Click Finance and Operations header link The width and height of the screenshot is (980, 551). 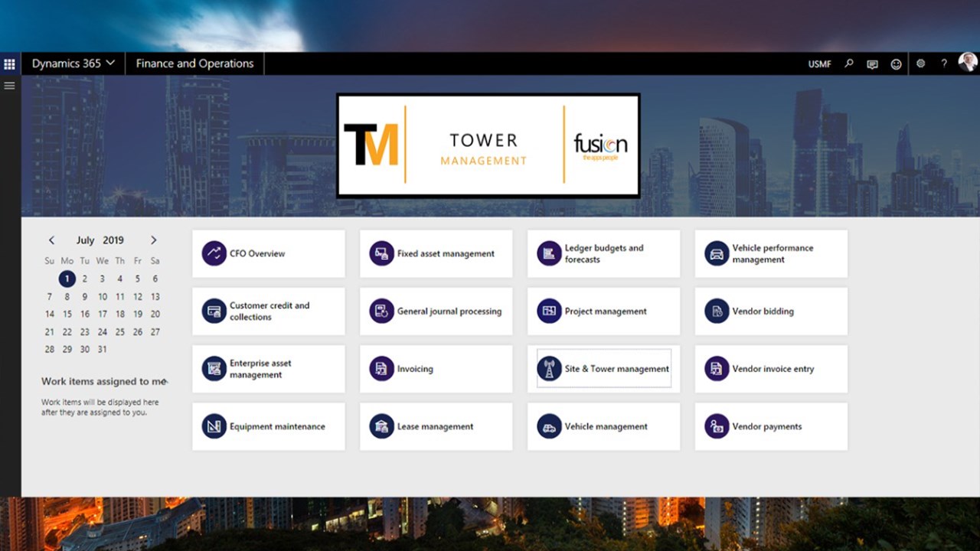point(194,64)
